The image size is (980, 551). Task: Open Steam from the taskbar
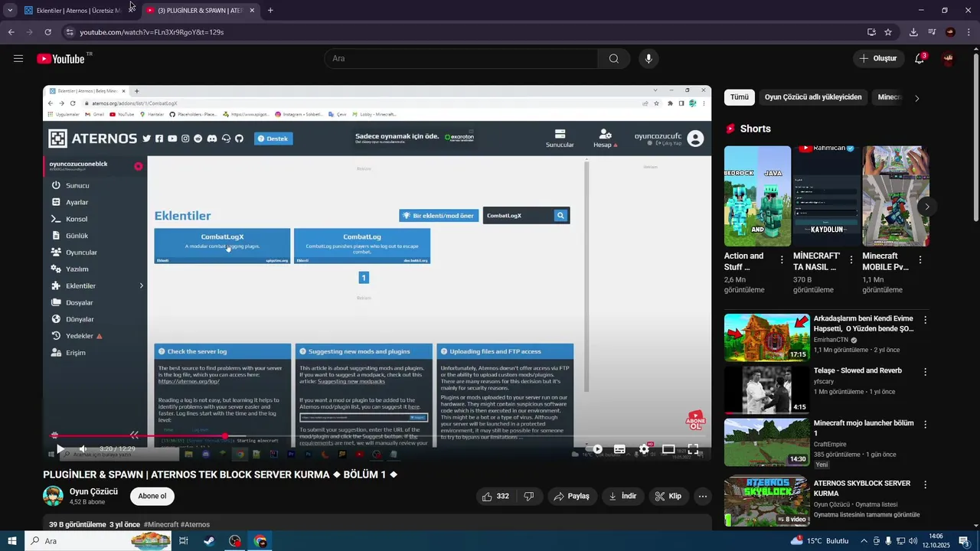pos(209,541)
